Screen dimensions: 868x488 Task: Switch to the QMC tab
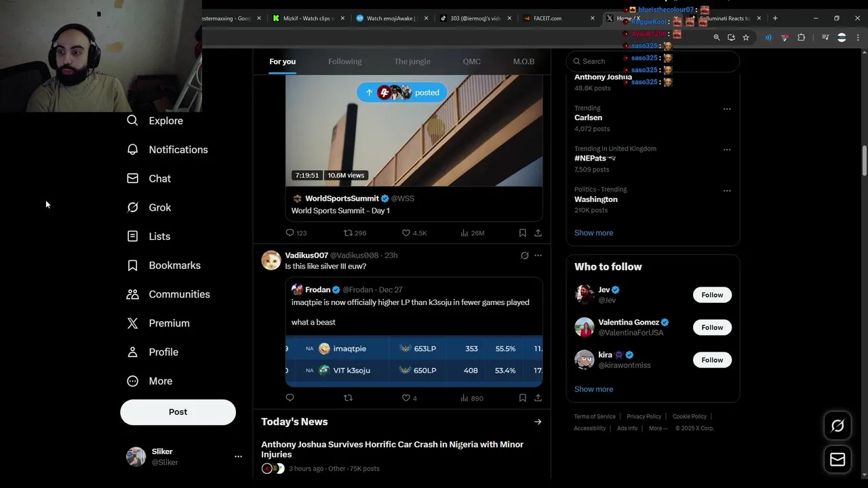click(472, 62)
